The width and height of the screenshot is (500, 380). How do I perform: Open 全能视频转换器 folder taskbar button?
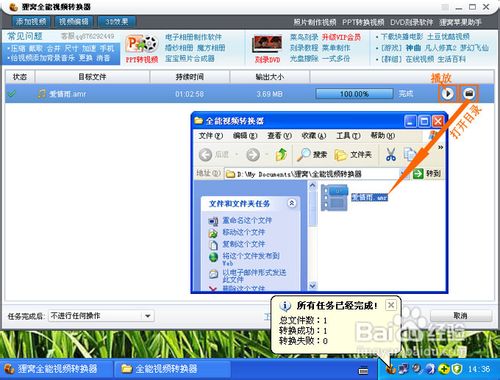172,369
